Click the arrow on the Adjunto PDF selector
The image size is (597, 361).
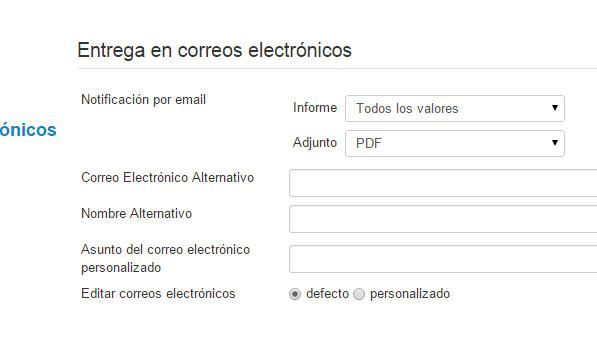click(555, 143)
